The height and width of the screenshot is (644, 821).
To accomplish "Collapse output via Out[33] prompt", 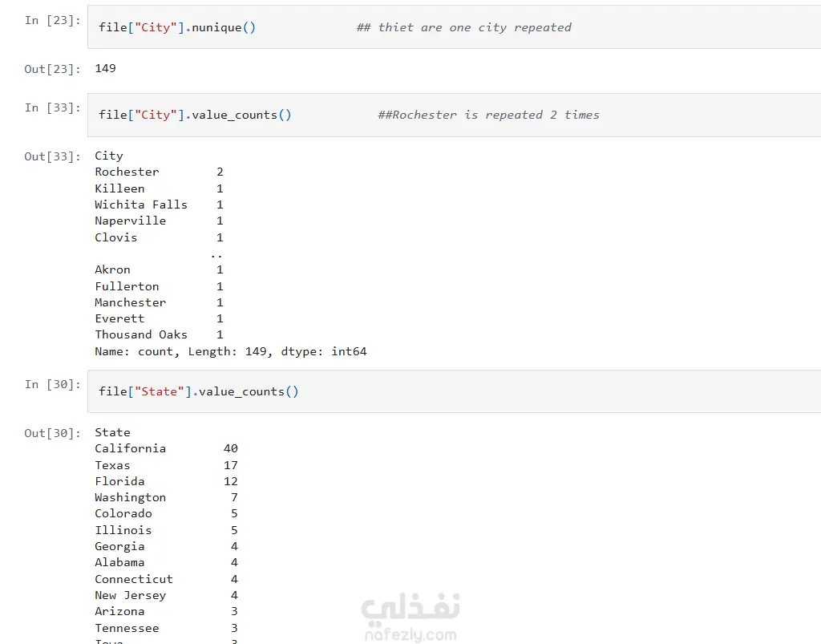I will 52,156.
